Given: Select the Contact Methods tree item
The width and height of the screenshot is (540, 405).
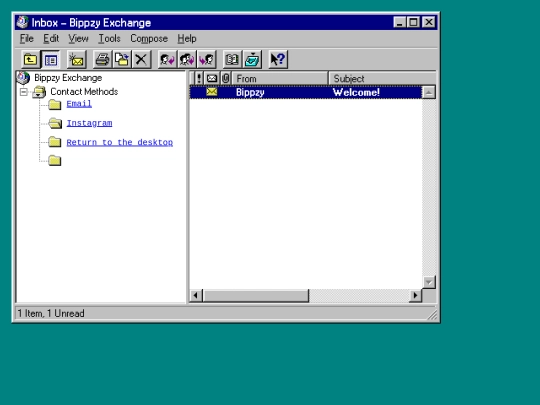Looking at the screenshot, I should [x=84, y=92].
